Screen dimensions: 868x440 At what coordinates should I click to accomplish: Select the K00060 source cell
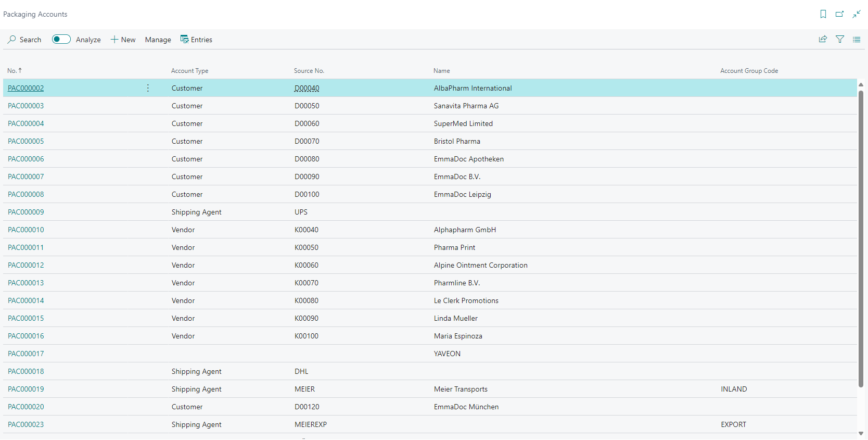[307, 265]
